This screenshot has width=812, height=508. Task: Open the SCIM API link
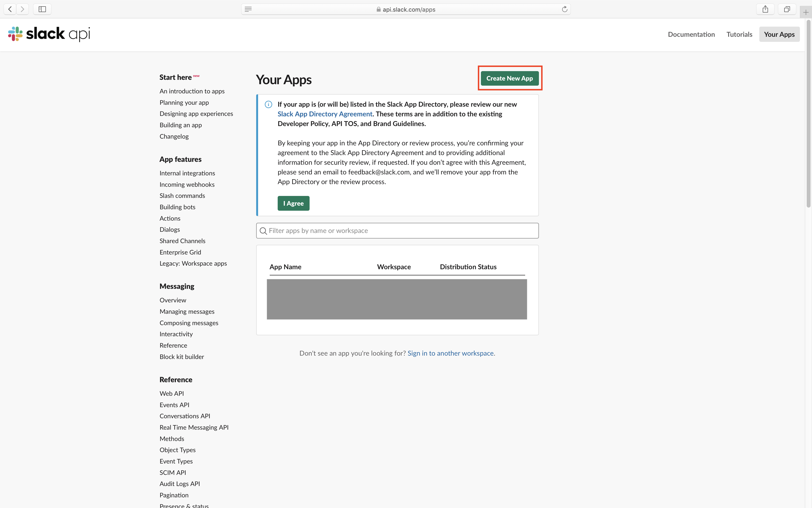(x=173, y=473)
